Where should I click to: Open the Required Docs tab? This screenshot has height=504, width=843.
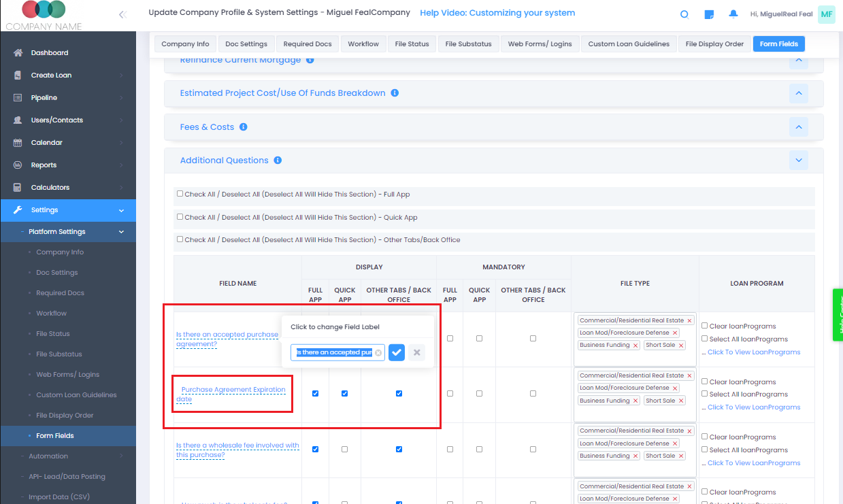[308, 44]
